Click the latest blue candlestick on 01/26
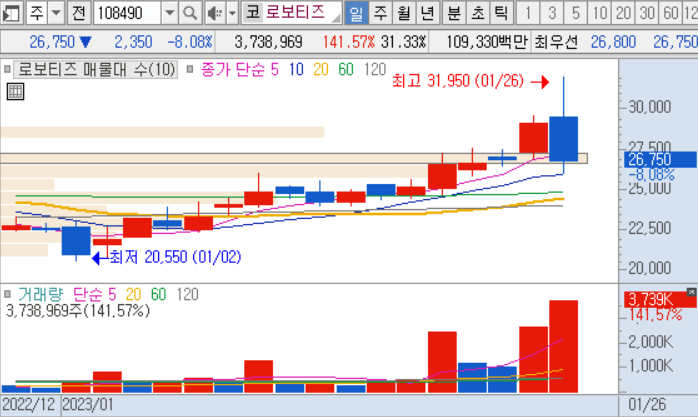 [564, 139]
